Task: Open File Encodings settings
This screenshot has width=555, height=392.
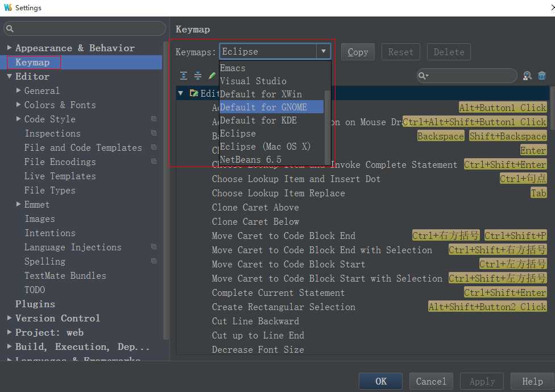Action: 60,162
